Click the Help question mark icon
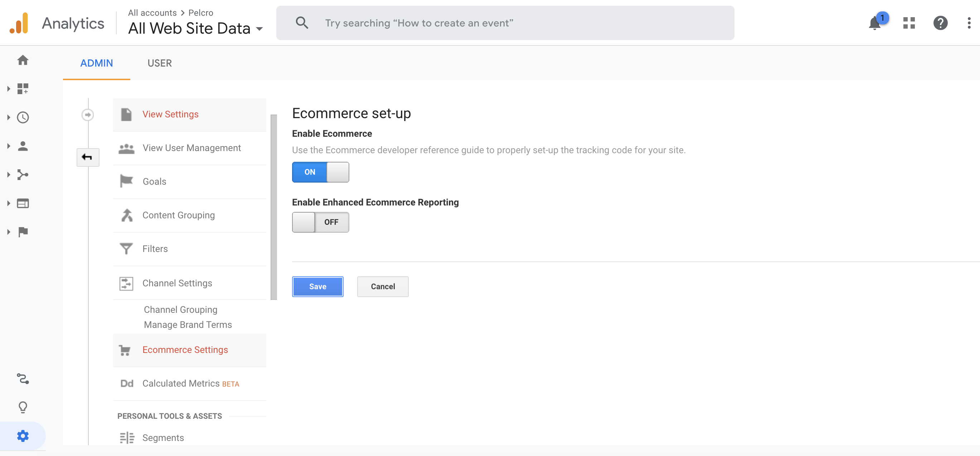 (940, 23)
